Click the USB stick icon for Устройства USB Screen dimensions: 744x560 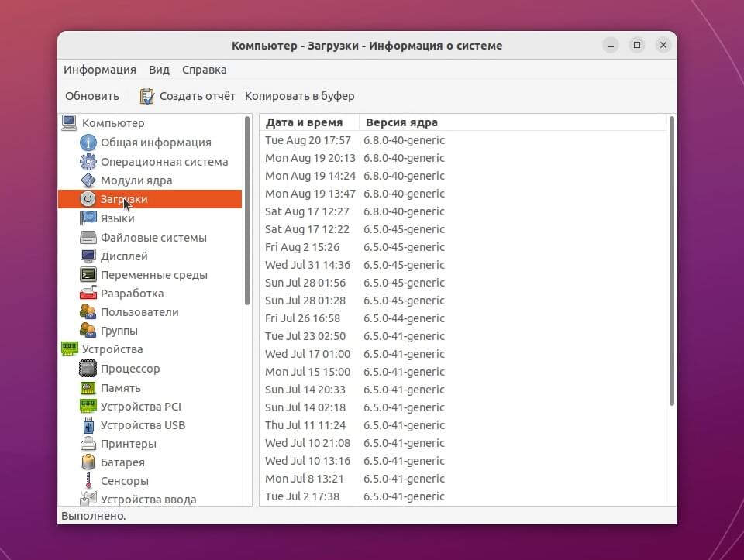88,425
